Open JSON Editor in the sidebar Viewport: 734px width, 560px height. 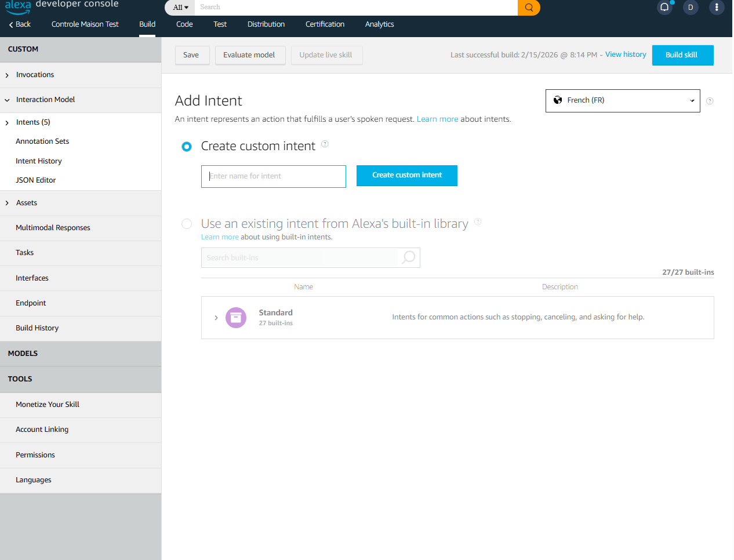pyautogui.click(x=35, y=180)
